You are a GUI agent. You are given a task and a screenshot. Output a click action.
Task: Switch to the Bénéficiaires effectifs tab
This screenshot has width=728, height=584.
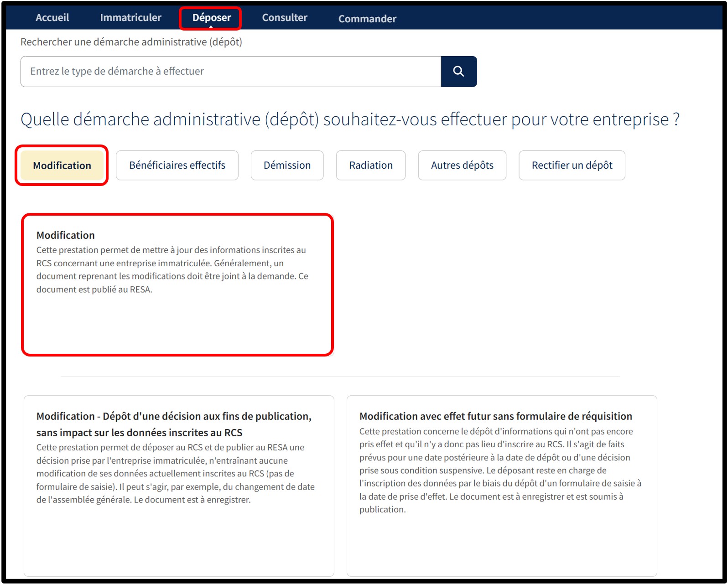[x=177, y=165]
